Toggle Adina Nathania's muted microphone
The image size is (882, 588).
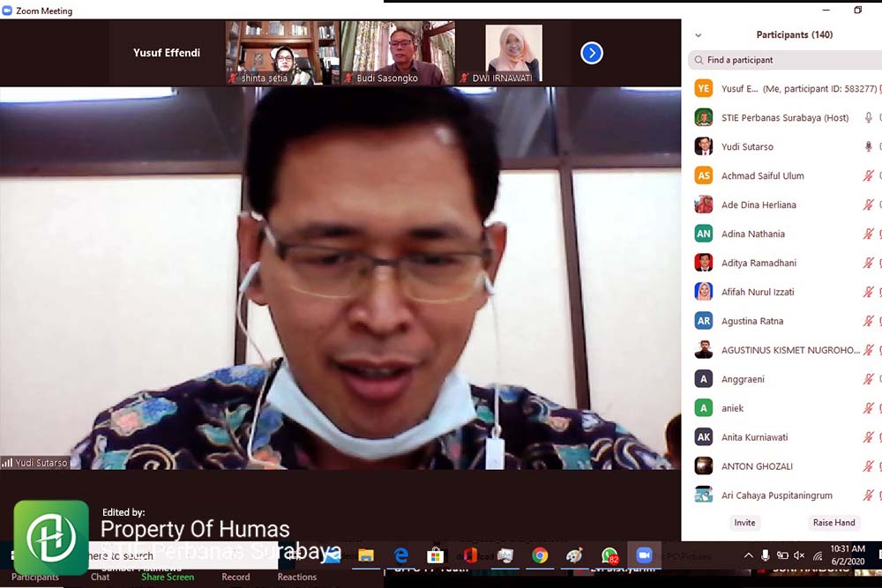click(869, 234)
